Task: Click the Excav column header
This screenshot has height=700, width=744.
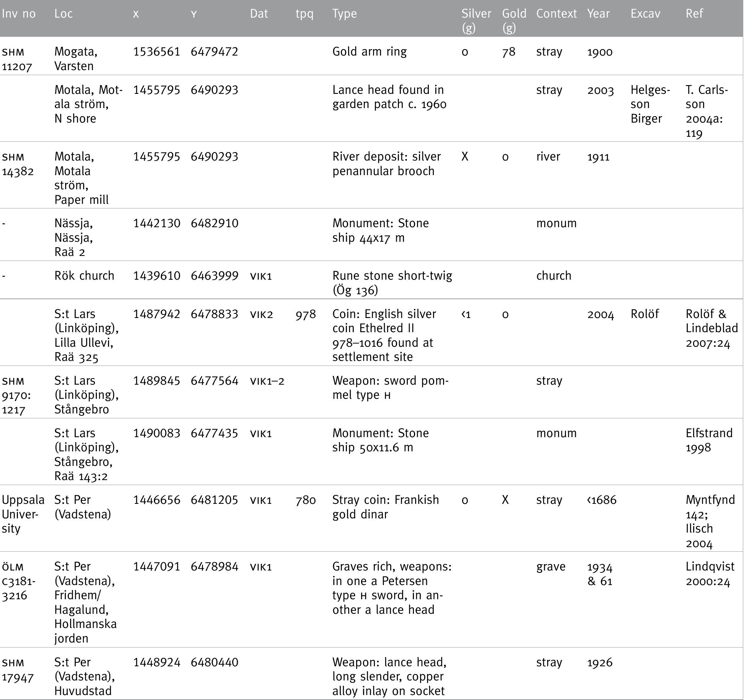Action: pos(645,14)
